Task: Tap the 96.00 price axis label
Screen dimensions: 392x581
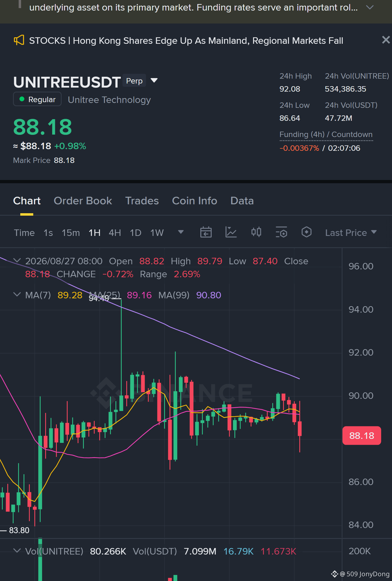Action: pos(361,266)
